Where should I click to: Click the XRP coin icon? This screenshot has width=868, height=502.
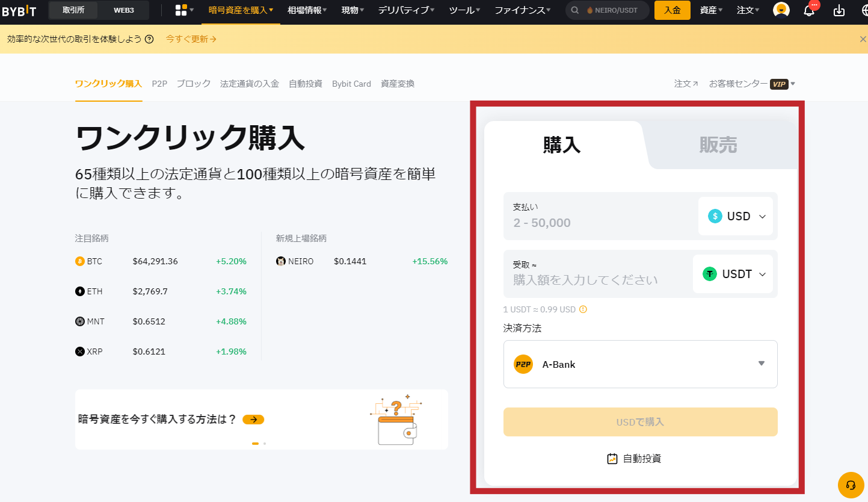coord(80,352)
